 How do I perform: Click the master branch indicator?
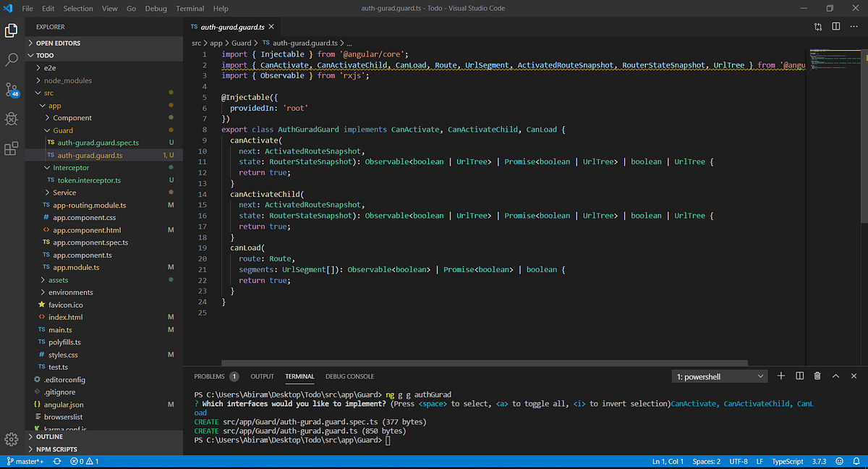tap(26, 461)
